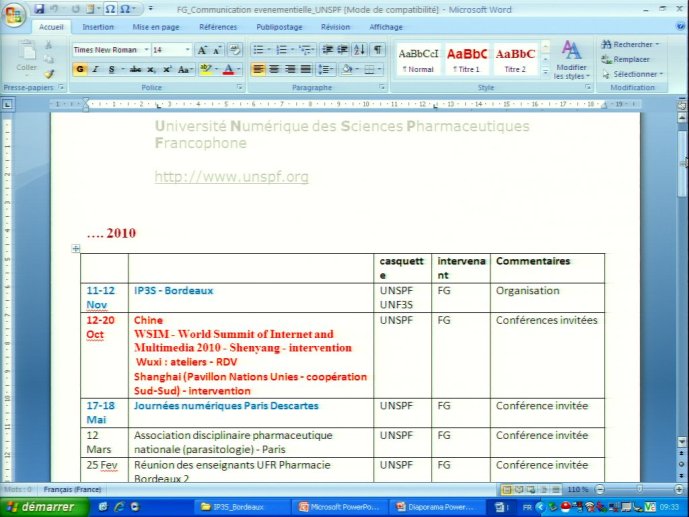689x517 pixels.
Task: Open the Police font dialog launcher
Action: 239,87
